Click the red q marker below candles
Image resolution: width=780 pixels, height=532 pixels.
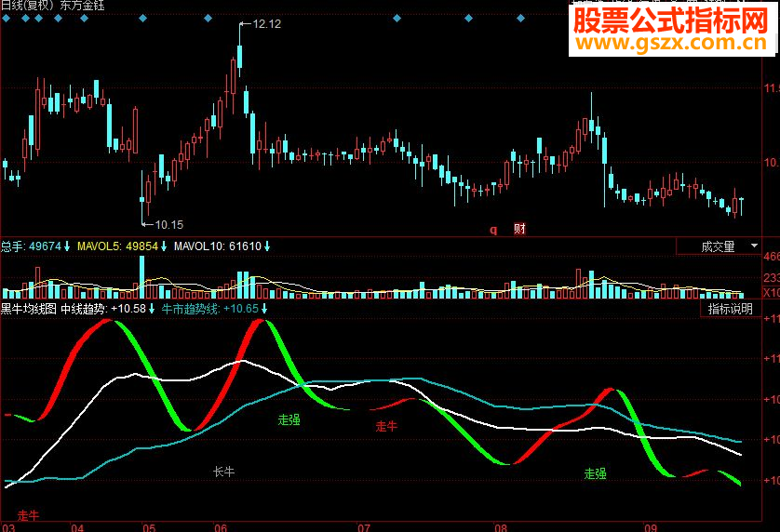(493, 229)
